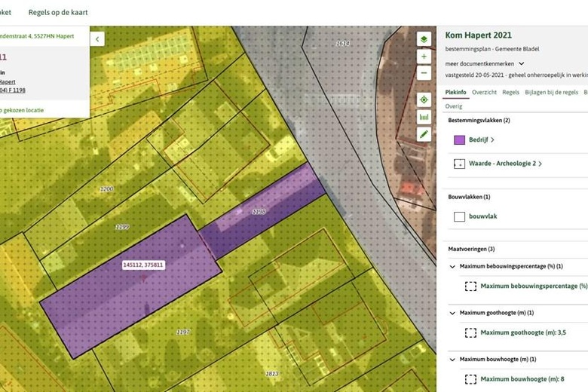The height and width of the screenshot is (392, 588).
Task: Expand meer documentkenmerken dropdown
Action: pyautogui.click(x=521, y=63)
